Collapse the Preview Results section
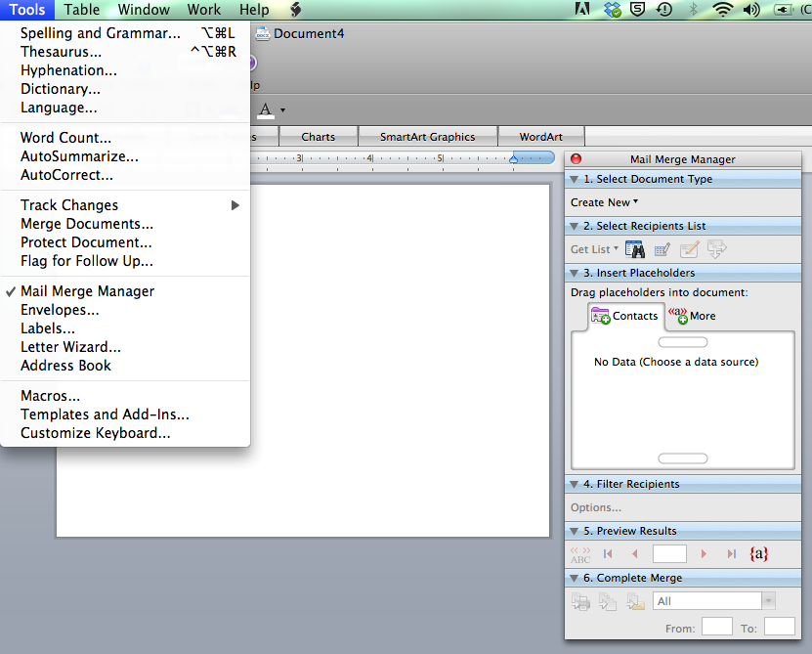The image size is (812, 654). click(575, 531)
